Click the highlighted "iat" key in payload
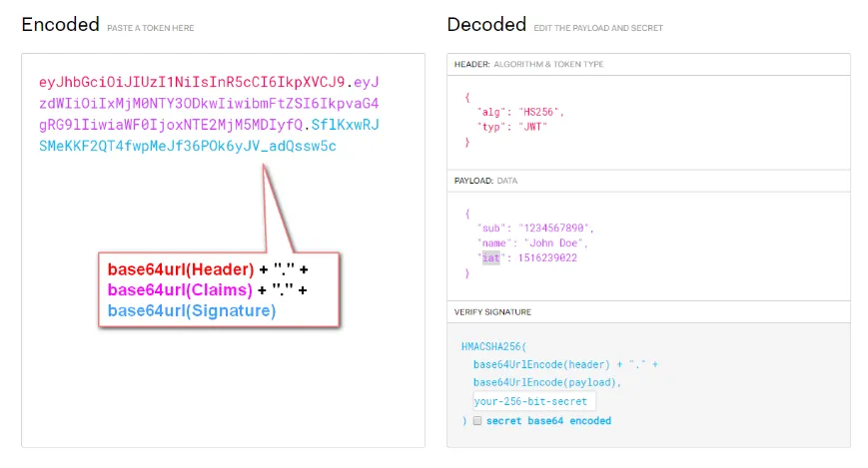This screenshot has width=868, height=468. click(x=489, y=257)
